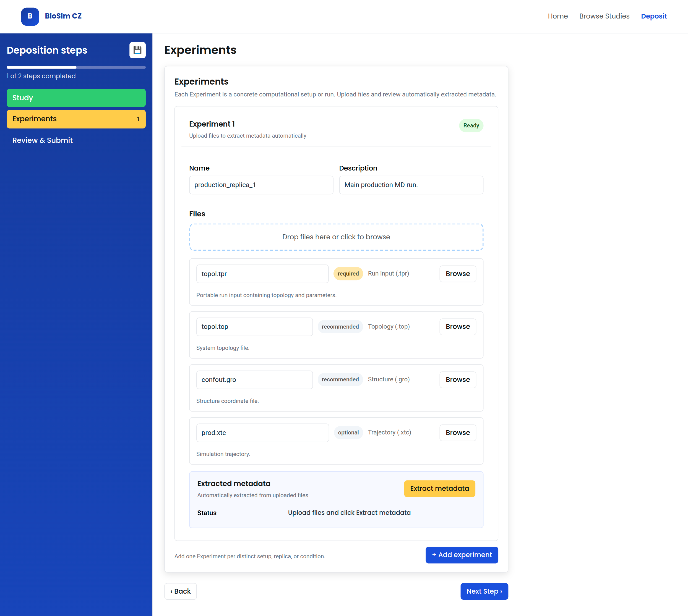
Task: Click the 'Upload files and click Extract metadata' status
Action: tap(349, 513)
